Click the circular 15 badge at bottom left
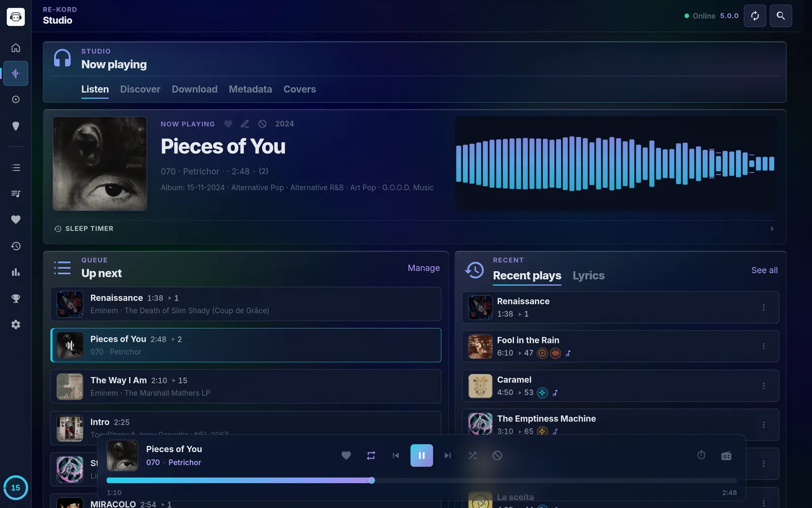Image resolution: width=812 pixels, height=508 pixels. click(x=16, y=488)
